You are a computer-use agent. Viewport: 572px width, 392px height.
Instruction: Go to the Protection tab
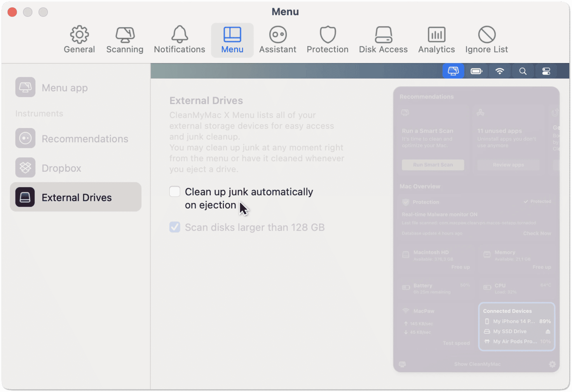(328, 40)
